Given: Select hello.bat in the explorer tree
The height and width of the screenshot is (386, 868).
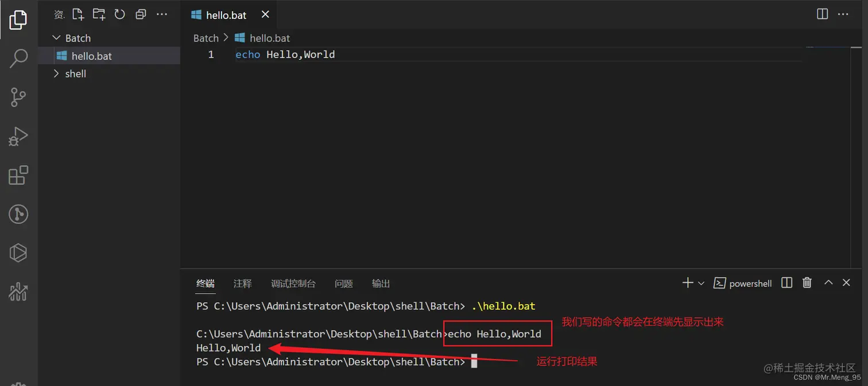Looking at the screenshot, I should click(x=109, y=56).
